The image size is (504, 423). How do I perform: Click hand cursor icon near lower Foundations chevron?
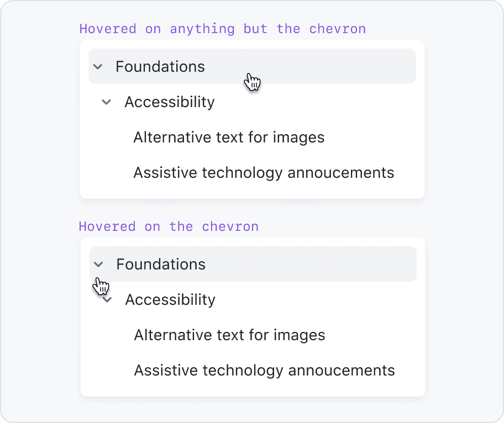101,286
